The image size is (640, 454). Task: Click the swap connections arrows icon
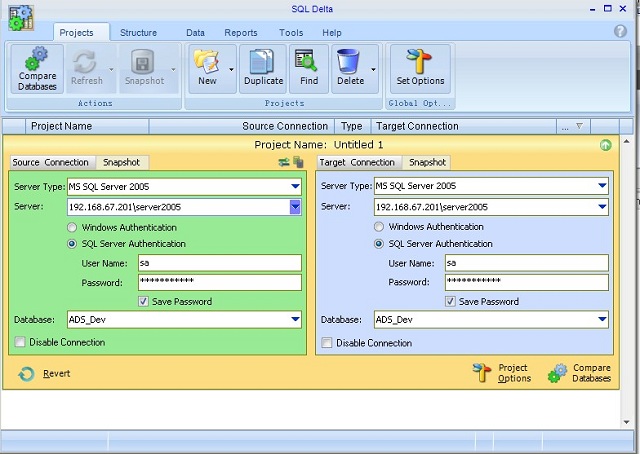pyautogui.click(x=284, y=162)
